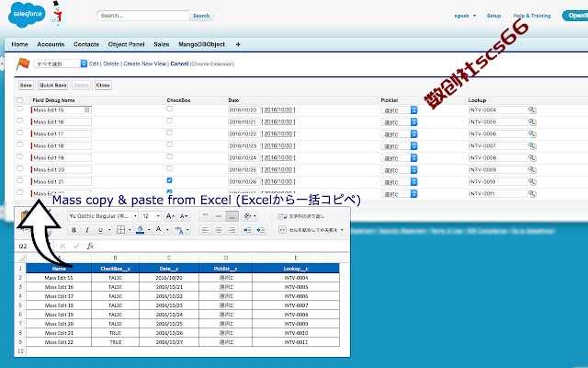
Task: Click the Salesforce cloud logo
Action: [27, 15]
